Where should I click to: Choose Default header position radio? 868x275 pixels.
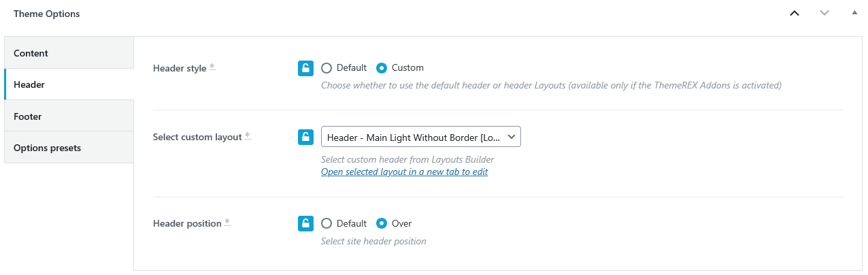tap(327, 223)
